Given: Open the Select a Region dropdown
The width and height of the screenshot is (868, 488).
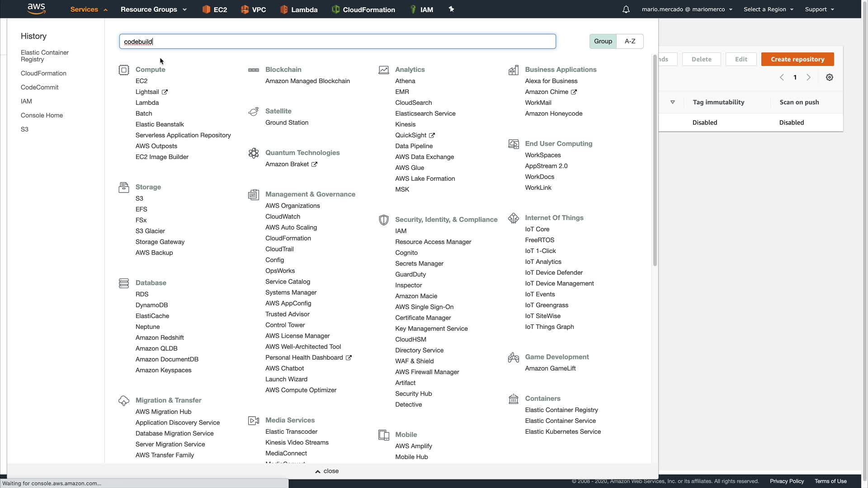Looking at the screenshot, I should [769, 9].
